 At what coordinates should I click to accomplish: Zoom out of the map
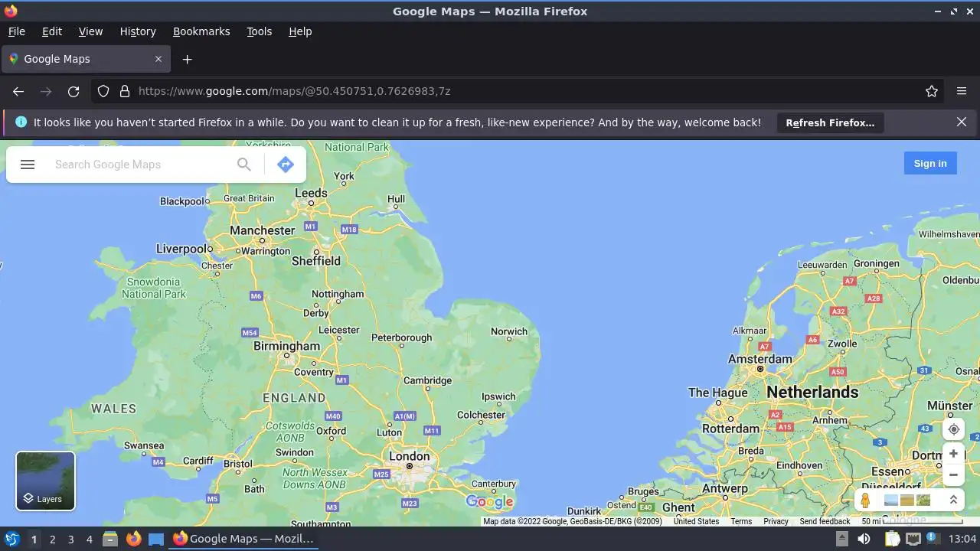(x=953, y=474)
